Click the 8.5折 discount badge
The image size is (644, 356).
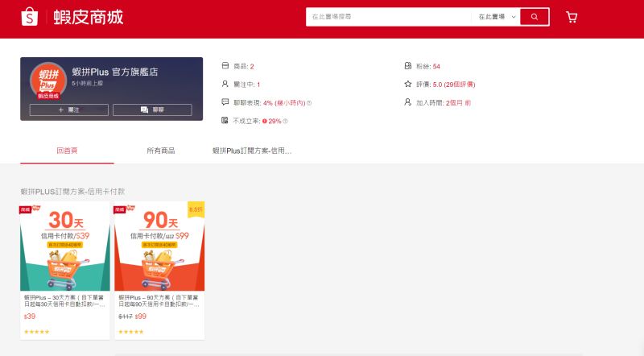click(196, 209)
